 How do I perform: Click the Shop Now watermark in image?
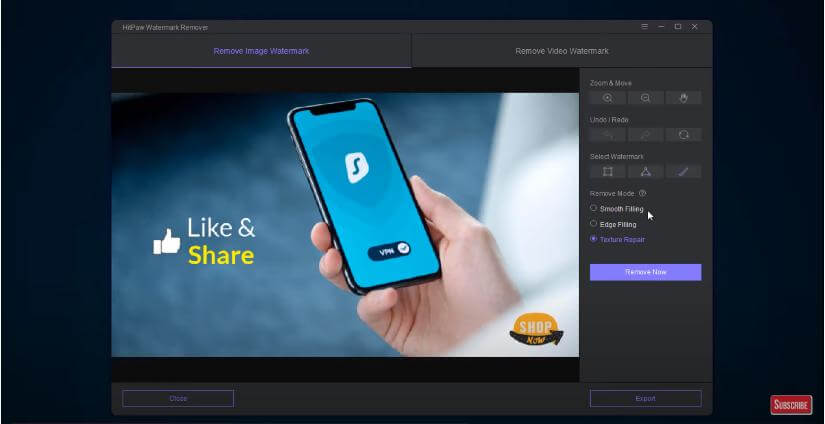click(x=536, y=330)
